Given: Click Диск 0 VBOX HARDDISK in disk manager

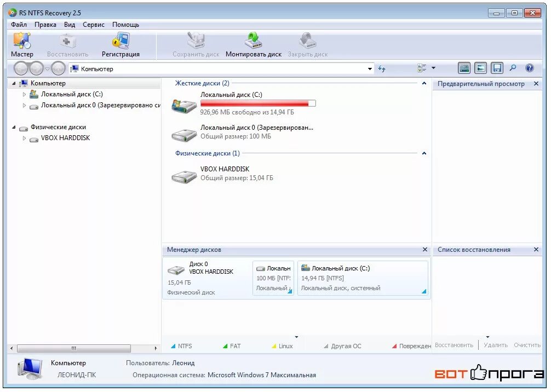Looking at the screenshot, I should tap(208, 278).
